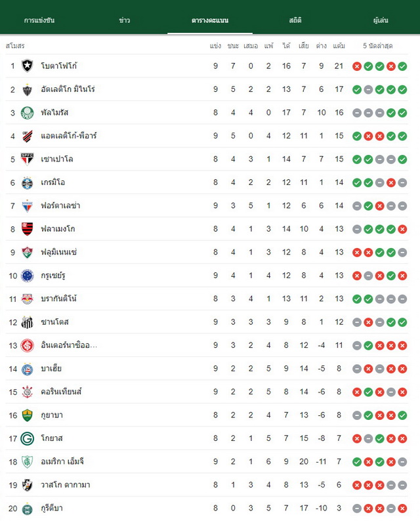420x521 pixels.
Task: Open the สถิติ tab
Action: pos(295,20)
